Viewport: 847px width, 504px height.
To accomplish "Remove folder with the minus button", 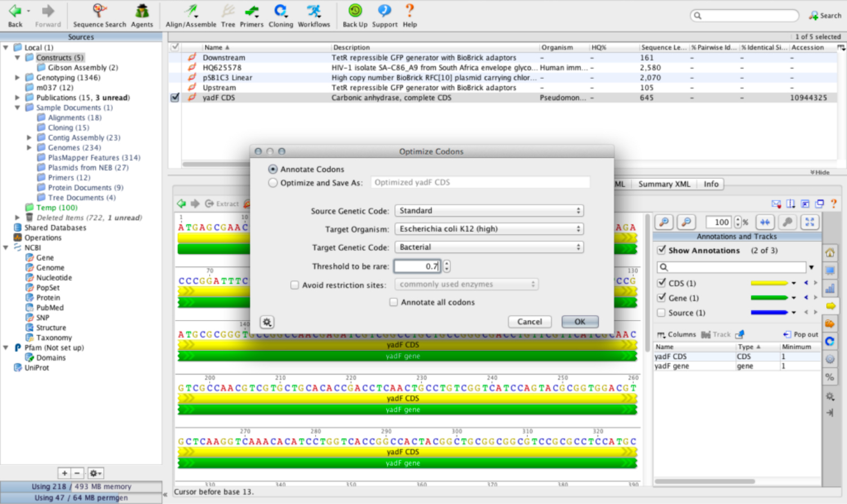I will pos(78,473).
